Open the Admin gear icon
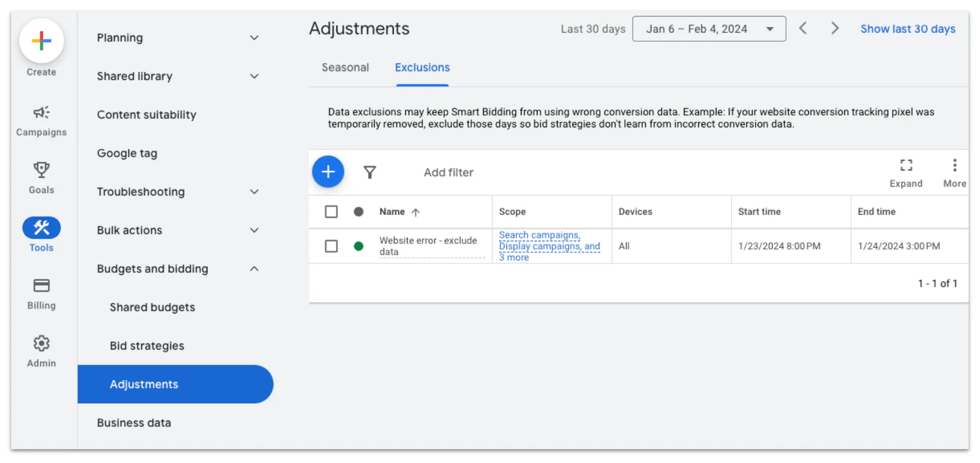The width and height of the screenshot is (980, 463). click(41, 343)
